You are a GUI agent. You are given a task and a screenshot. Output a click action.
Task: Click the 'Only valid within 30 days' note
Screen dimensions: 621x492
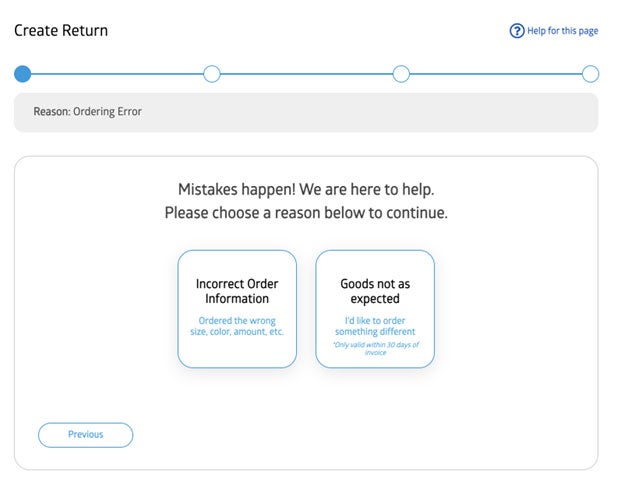tap(375, 348)
